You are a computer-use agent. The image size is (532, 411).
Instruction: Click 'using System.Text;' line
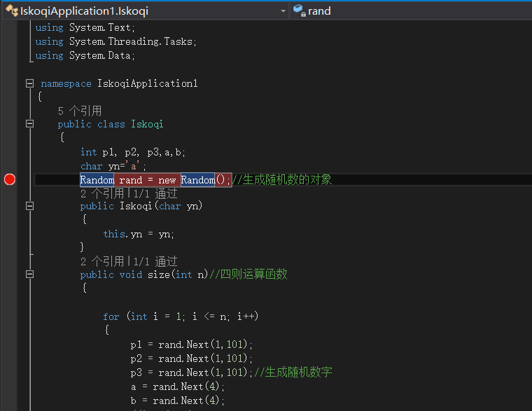pyautogui.click(x=85, y=27)
